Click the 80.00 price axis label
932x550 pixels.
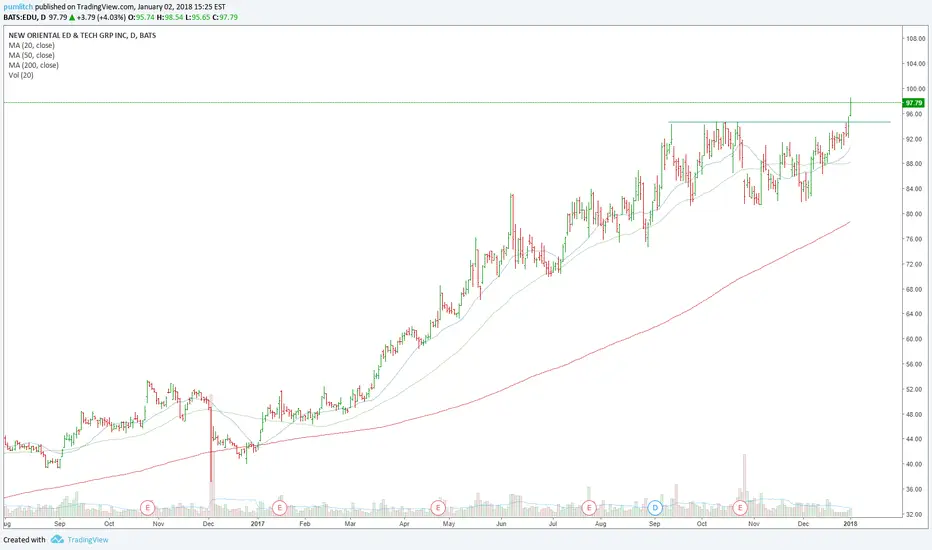coord(915,214)
